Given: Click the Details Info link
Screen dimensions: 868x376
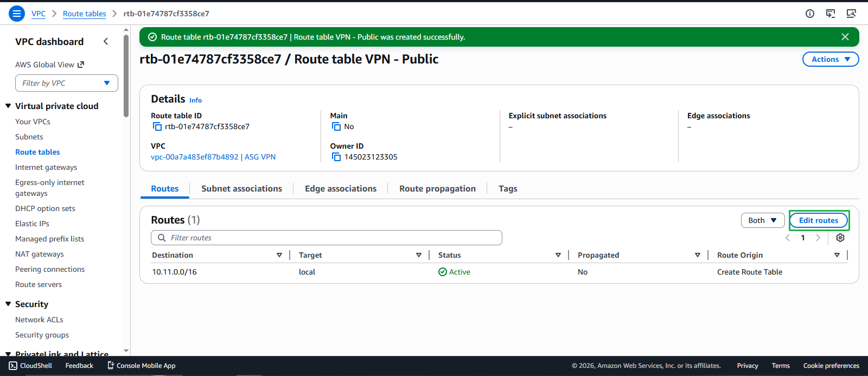Looking at the screenshot, I should pyautogui.click(x=195, y=100).
